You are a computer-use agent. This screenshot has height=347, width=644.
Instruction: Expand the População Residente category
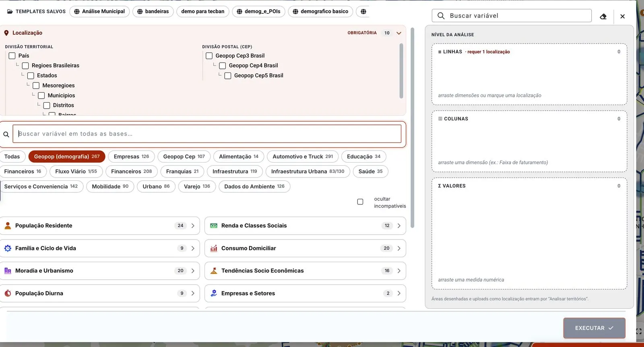(x=193, y=225)
